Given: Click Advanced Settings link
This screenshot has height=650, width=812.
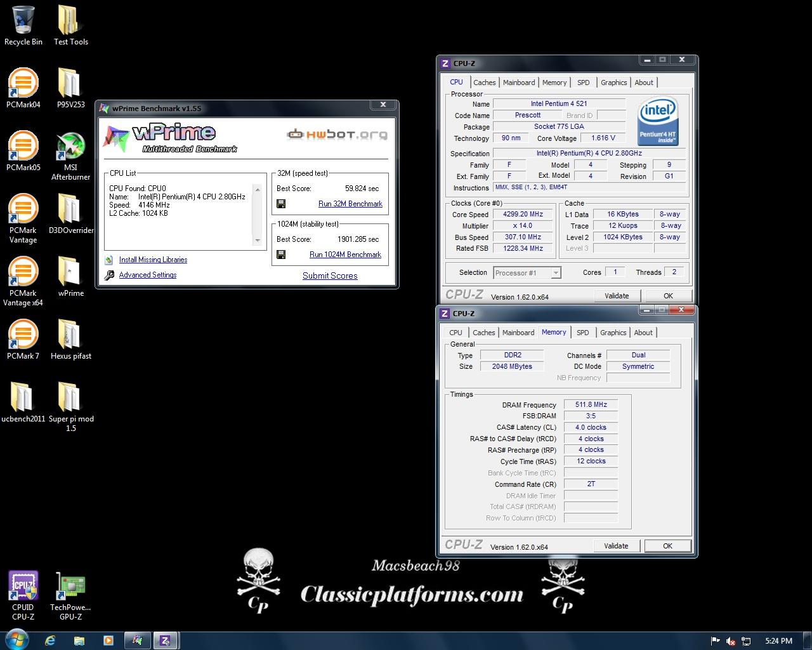Looking at the screenshot, I should (148, 275).
